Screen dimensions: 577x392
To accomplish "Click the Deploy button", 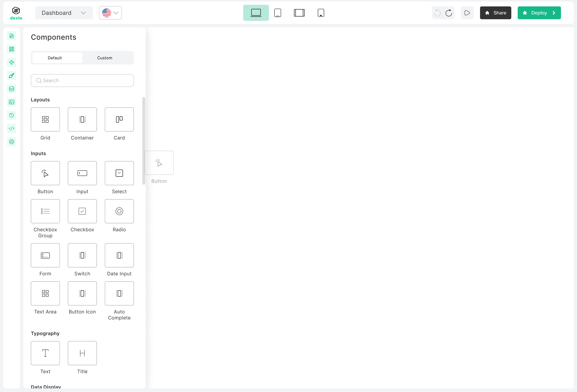I will coord(539,13).
